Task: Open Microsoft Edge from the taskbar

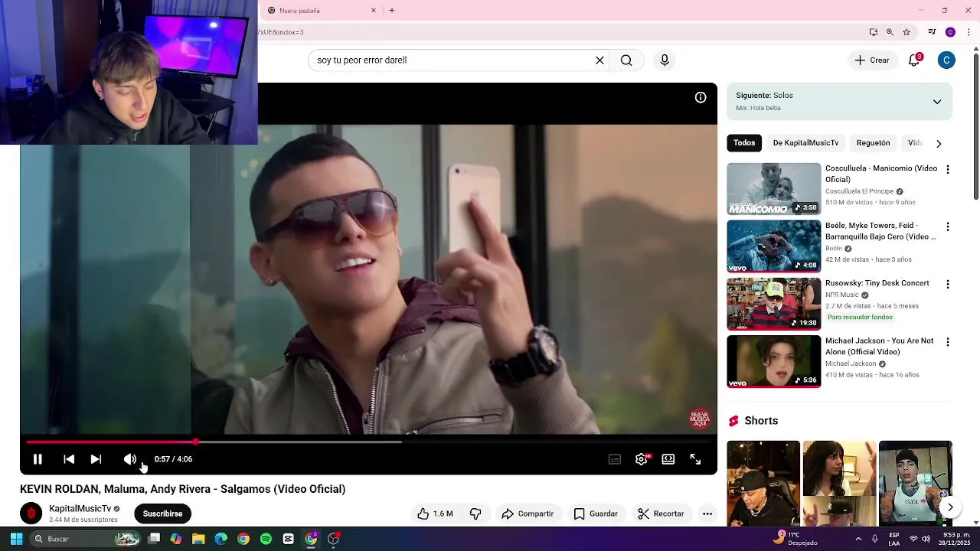Action: click(221, 539)
